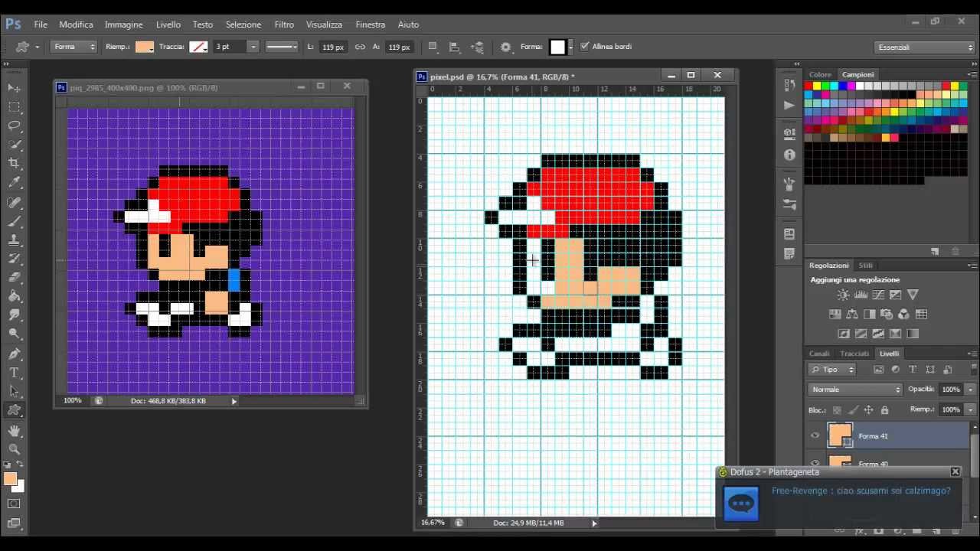The image size is (980, 551).
Task: Select the Lasso tool
Action: (x=14, y=126)
